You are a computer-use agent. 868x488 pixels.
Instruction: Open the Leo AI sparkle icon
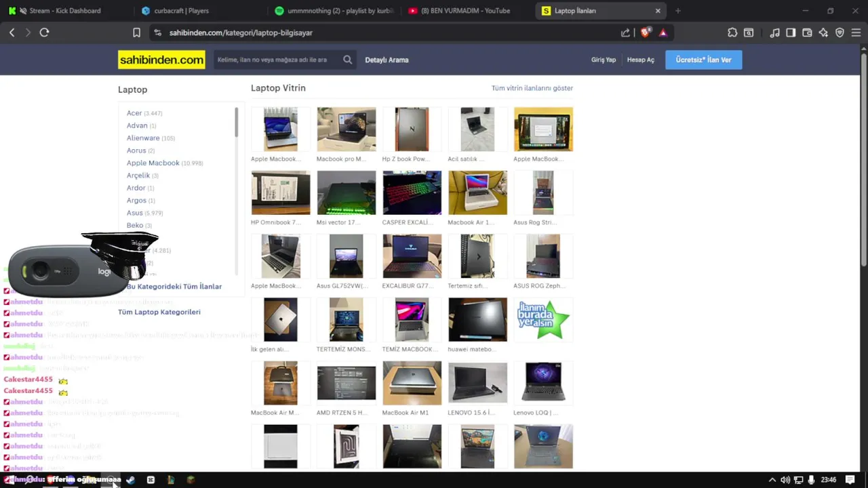[x=823, y=33]
